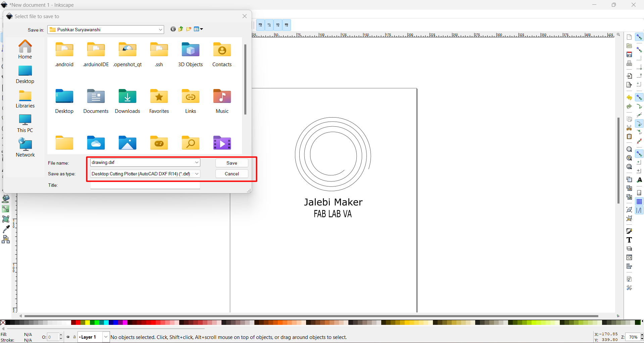644x343 pixels.
Task: Select the Gradient tool in the left toolbox
Action: [x=6, y=209]
